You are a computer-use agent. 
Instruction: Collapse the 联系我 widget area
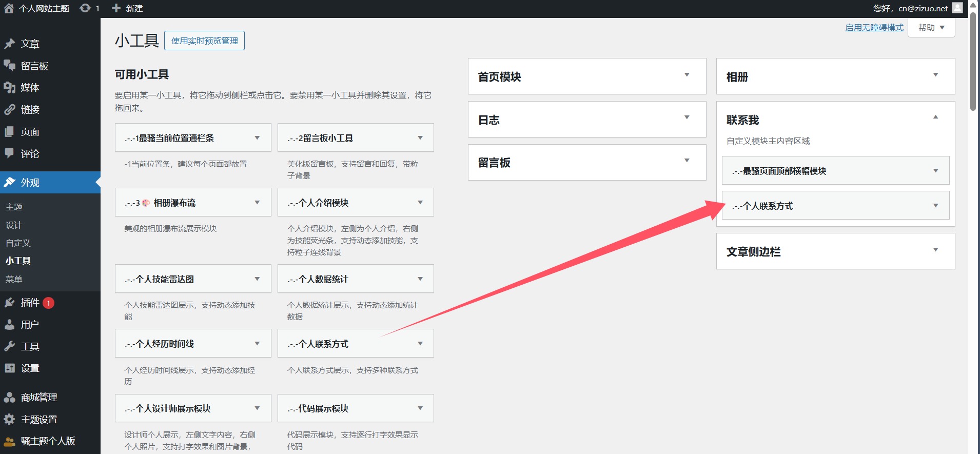coord(935,117)
